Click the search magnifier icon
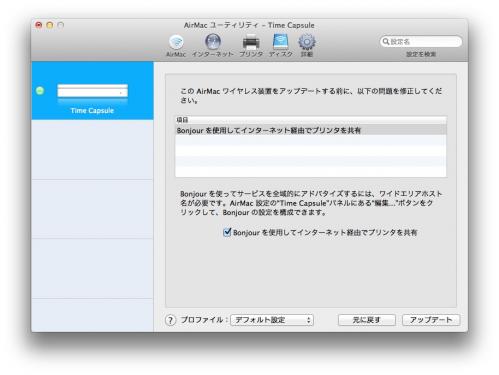 click(386, 41)
